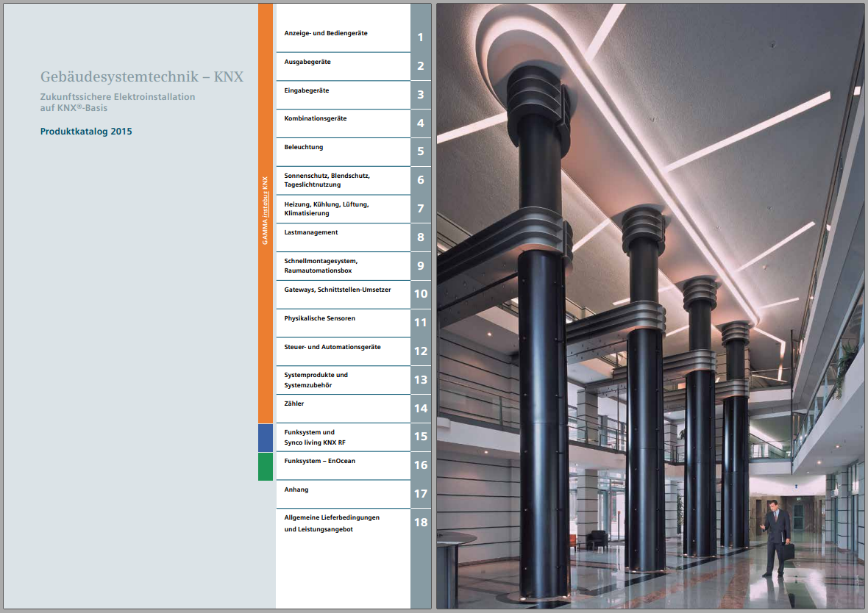Viewport: 868px width, 613px height.
Task: Select chapter number tab 9
Action: click(x=421, y=265)
